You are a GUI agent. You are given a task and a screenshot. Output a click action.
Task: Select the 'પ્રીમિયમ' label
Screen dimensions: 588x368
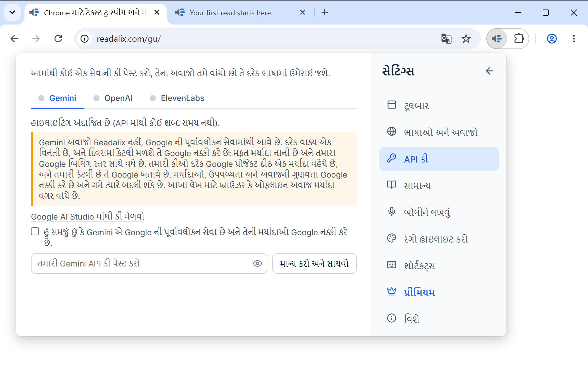click(419, 292)
